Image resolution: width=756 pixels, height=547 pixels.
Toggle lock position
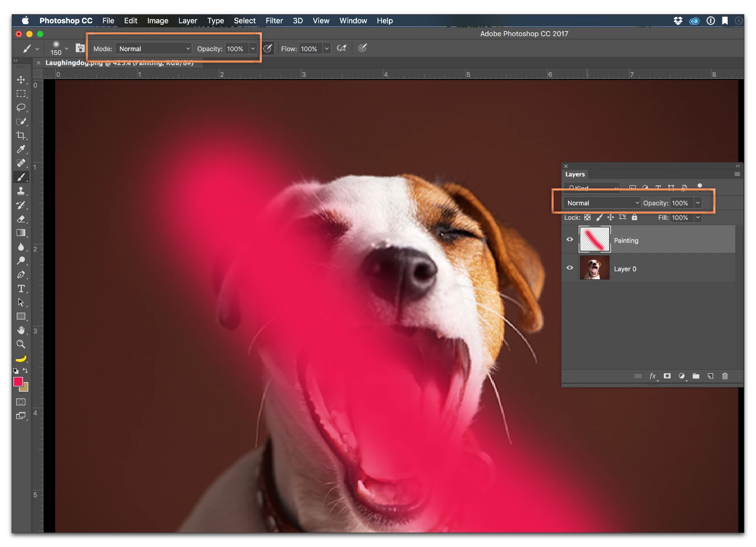(611, 217)
